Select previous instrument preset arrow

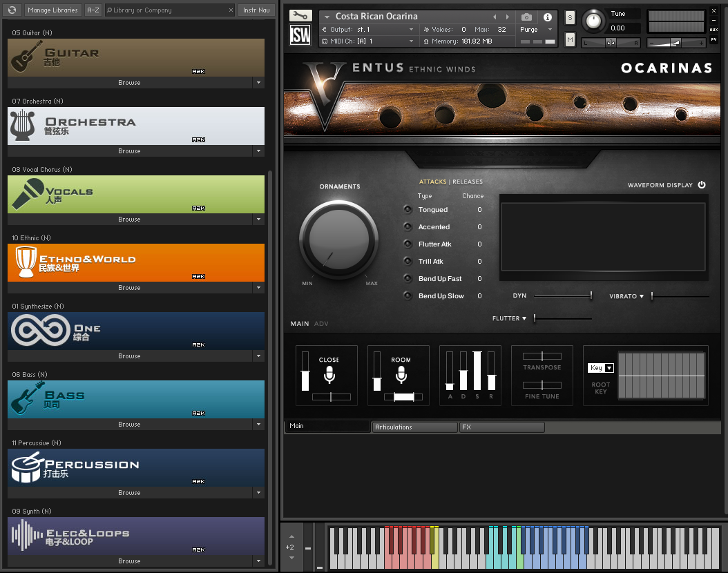point(495,17)
